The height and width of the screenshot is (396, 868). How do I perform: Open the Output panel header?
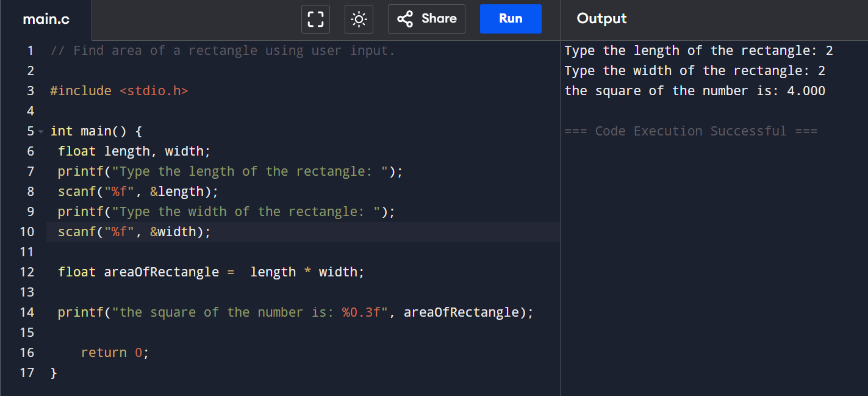pos(601,19)
